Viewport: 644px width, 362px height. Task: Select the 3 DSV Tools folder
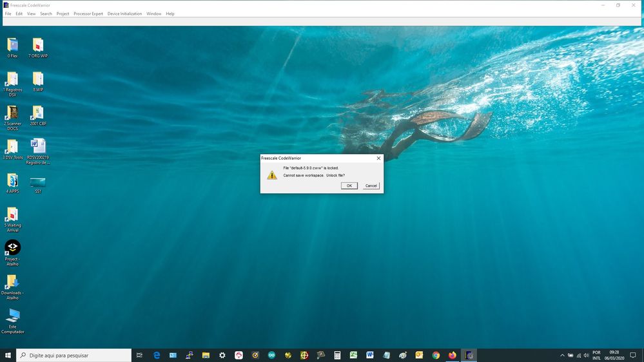coord(13,149)
